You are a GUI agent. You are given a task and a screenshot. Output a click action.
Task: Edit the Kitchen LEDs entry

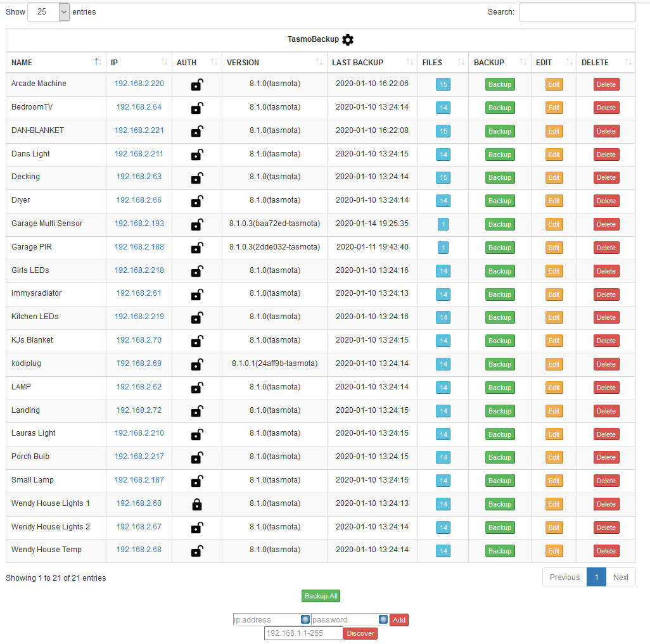[554, 317]
